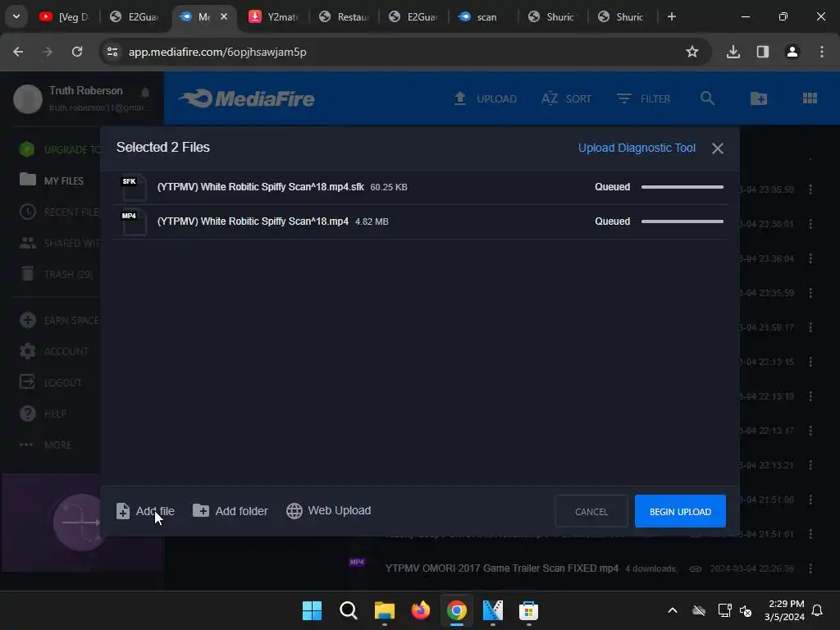
Task: Click the new folder icon in header
Action: pyautogui.click(x=759, y=98)
